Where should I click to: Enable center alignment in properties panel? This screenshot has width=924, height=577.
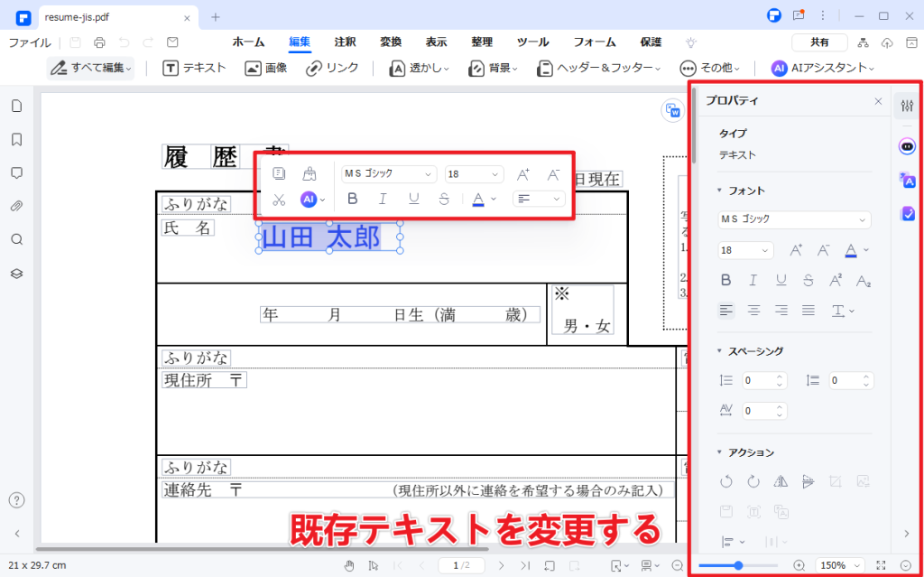coord(753,310)
